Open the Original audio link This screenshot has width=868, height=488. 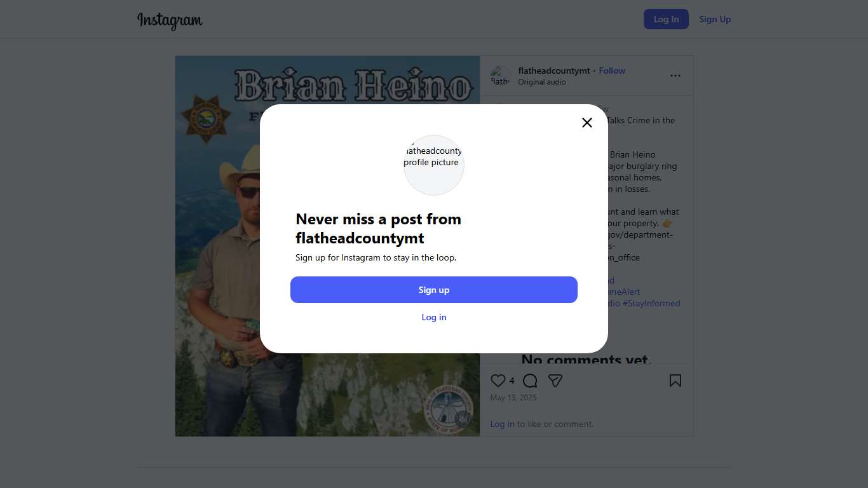[x=542, y=82]
